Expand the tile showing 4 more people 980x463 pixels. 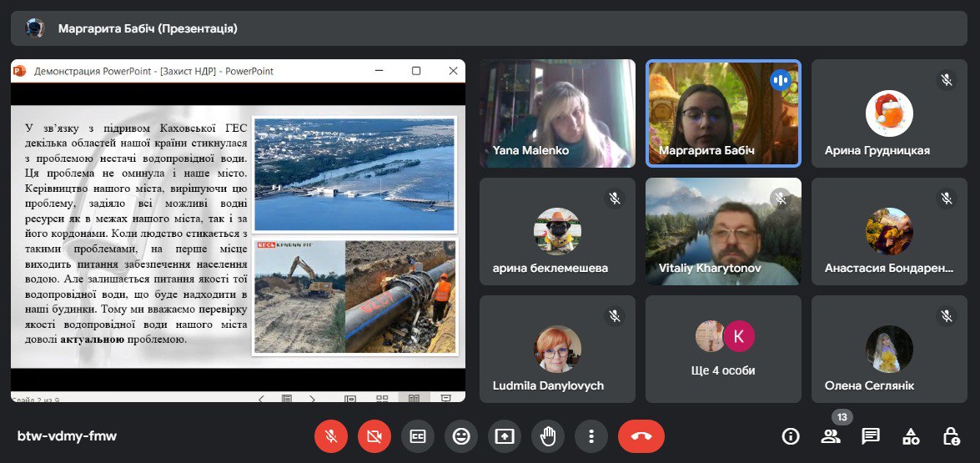coord(723,349)
